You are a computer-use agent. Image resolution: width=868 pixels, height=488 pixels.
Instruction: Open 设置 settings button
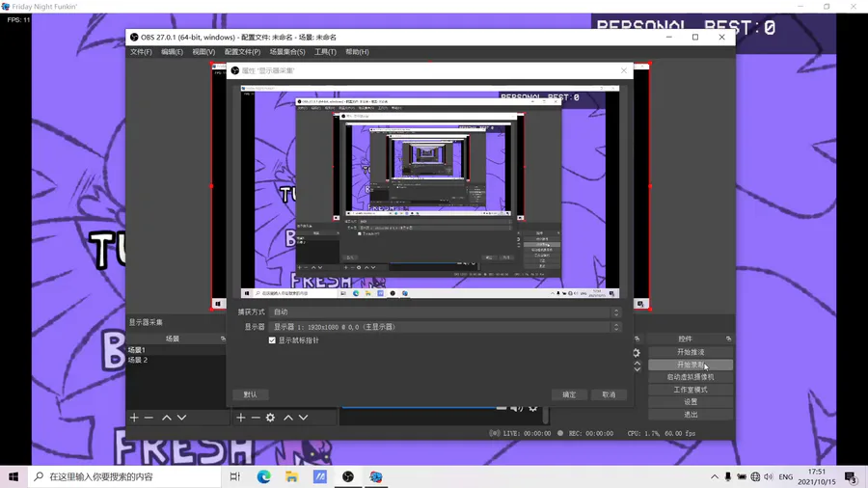pyautogui.click(x=691, y=402)
